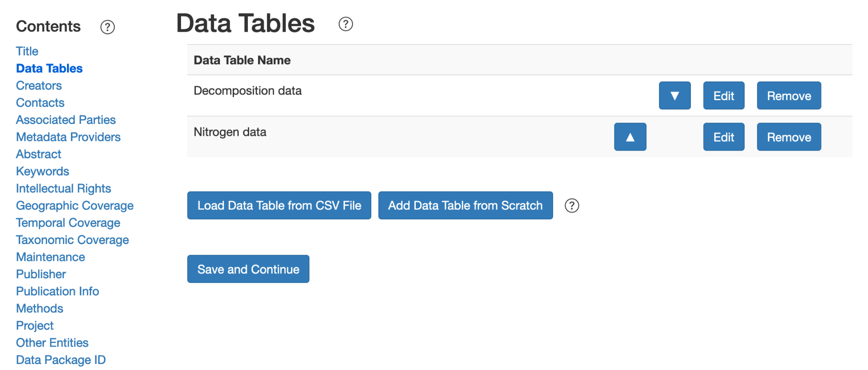Add Data Table from Scratch
Image resolution: width=868 pixels, height=370 pixels.
(465, 205)
